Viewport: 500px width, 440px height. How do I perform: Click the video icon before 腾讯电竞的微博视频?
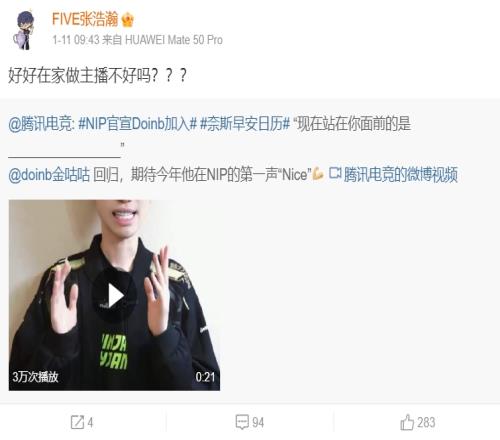335,173
